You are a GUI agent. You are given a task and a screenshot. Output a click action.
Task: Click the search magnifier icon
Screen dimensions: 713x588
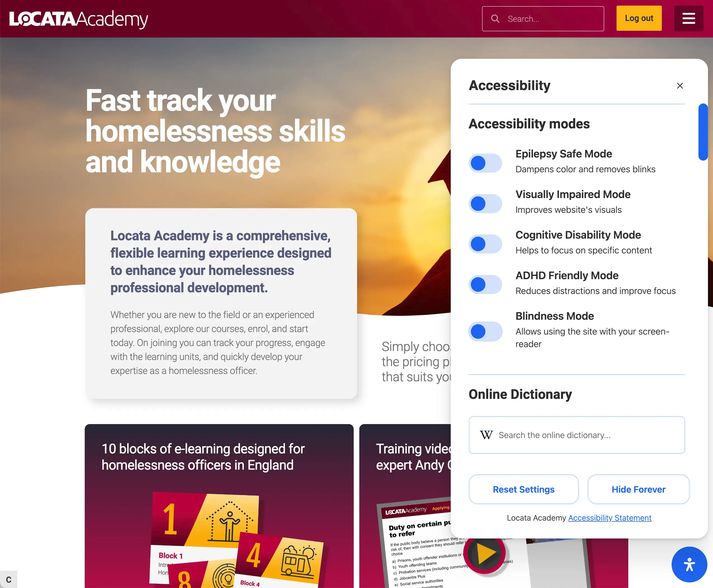coord(495,18)
